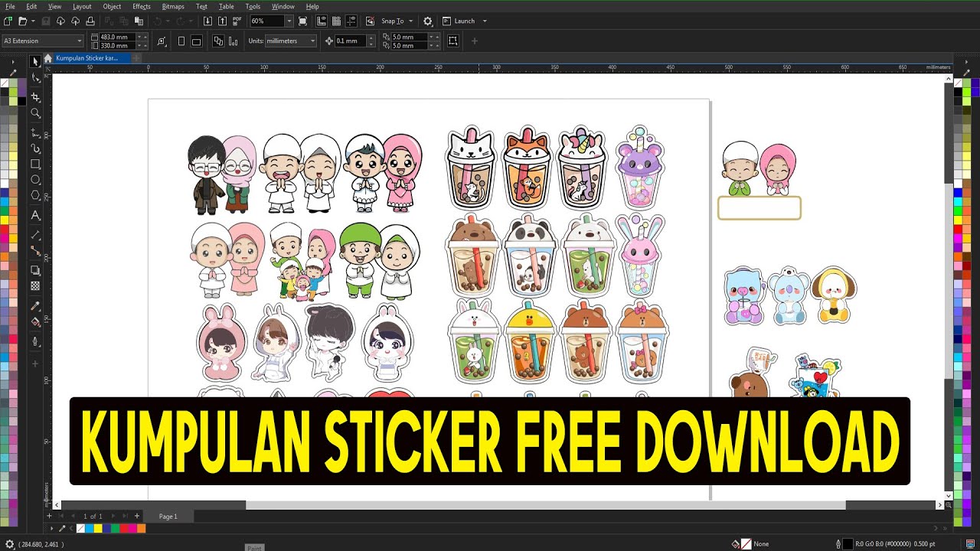Apply All Pages layout toggle
Image resolution: width=980 pixels, height=551 pixels.
pos(218,41)
